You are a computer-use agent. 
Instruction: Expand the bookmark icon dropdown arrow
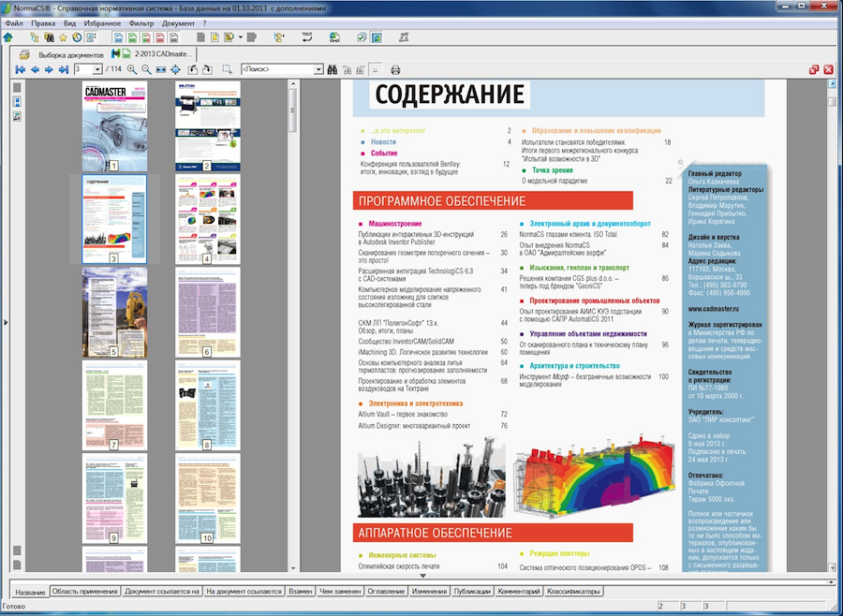click(241, 37)
